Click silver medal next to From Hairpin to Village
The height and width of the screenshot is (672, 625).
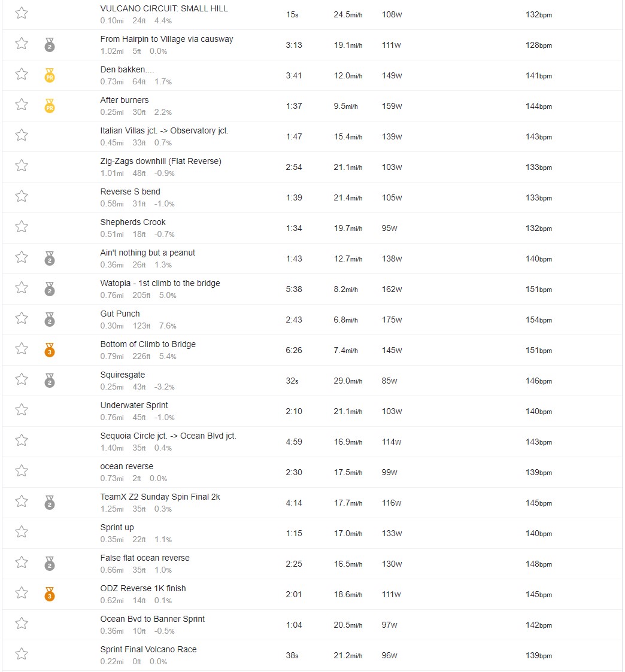(50, 45)
